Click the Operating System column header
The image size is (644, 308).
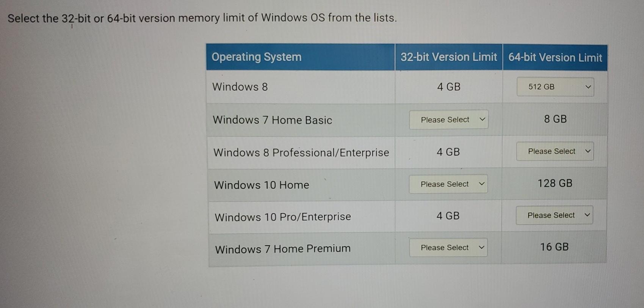[x=257, y=57]
